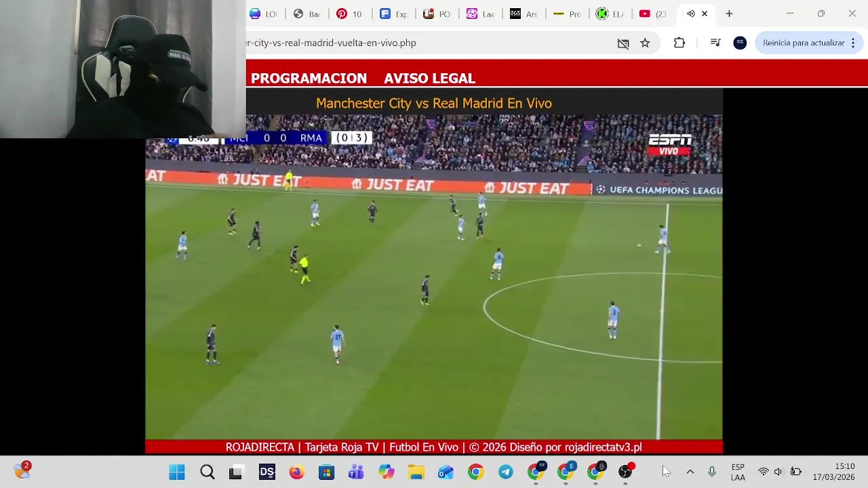Switch to the 'Lae' browser tab

click(480, 14)
